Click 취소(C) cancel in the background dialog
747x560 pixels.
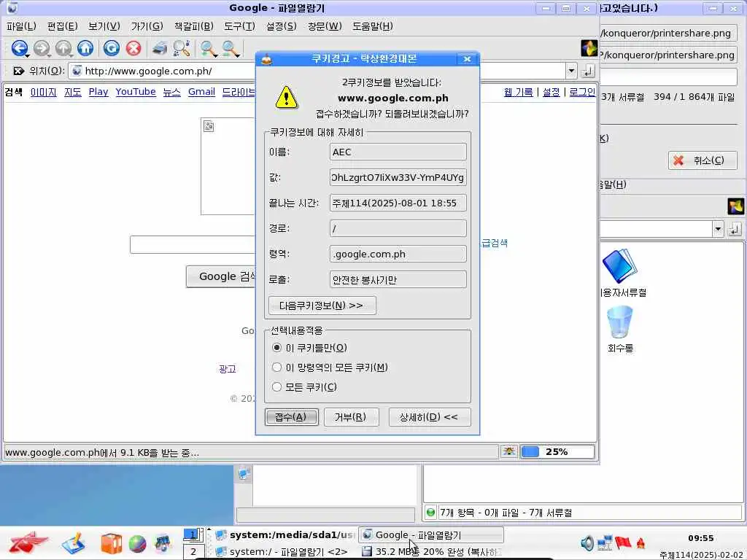703,160
